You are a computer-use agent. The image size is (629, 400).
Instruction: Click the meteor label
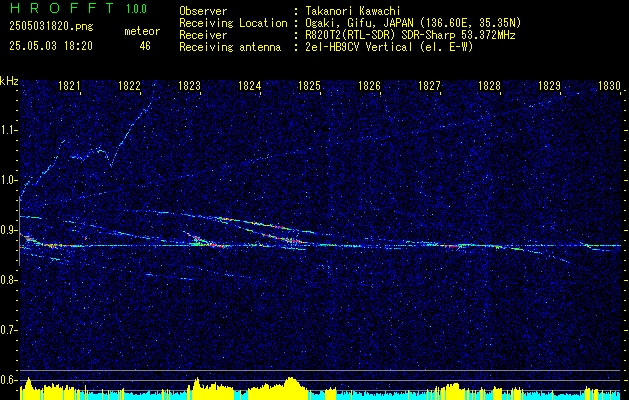142,31
